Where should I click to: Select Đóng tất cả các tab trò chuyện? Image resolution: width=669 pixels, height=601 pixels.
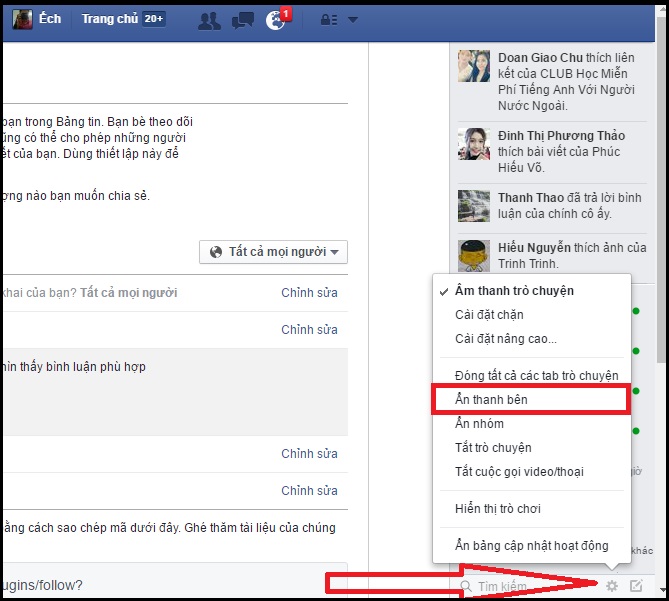pos(532,375)
